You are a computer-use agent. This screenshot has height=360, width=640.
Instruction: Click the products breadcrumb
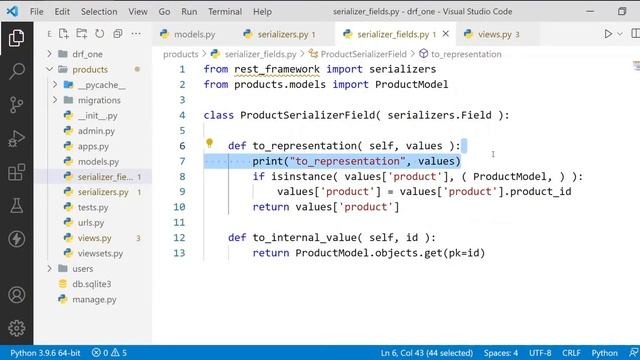click(180, 54)
